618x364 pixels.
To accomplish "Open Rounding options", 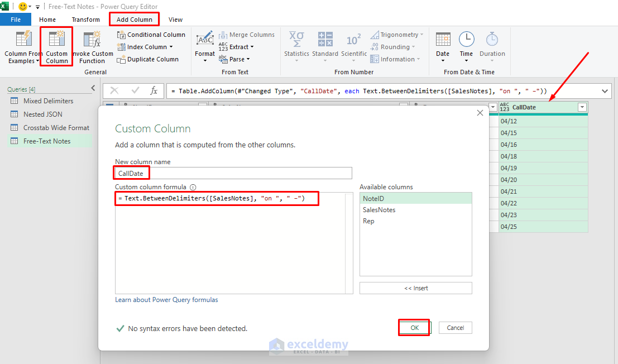I will (x=392, y=47).
